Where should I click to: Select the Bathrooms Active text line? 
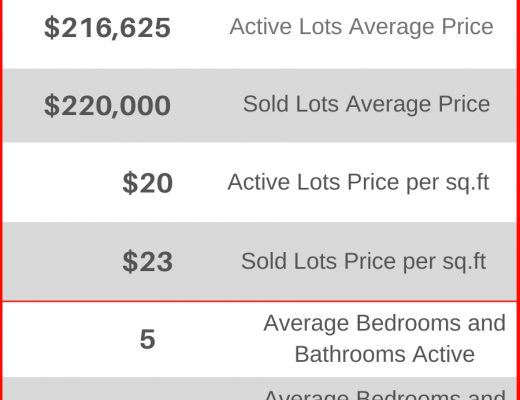pos(385,354)
